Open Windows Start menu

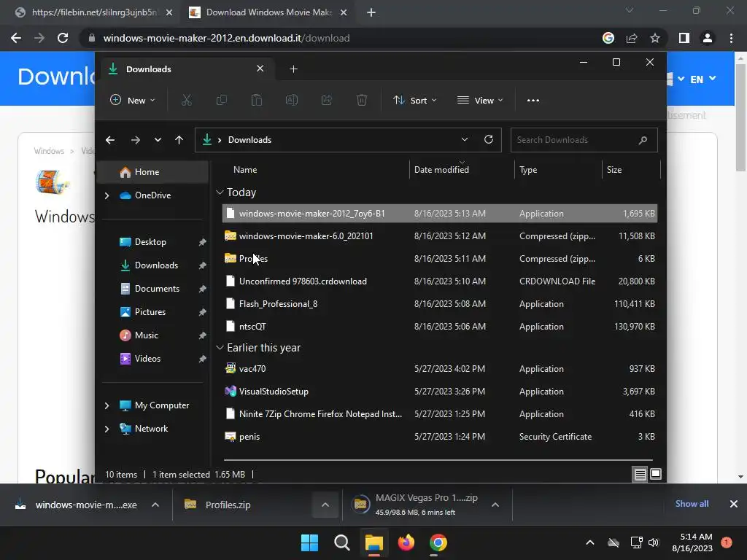click(x=309, y=542)
